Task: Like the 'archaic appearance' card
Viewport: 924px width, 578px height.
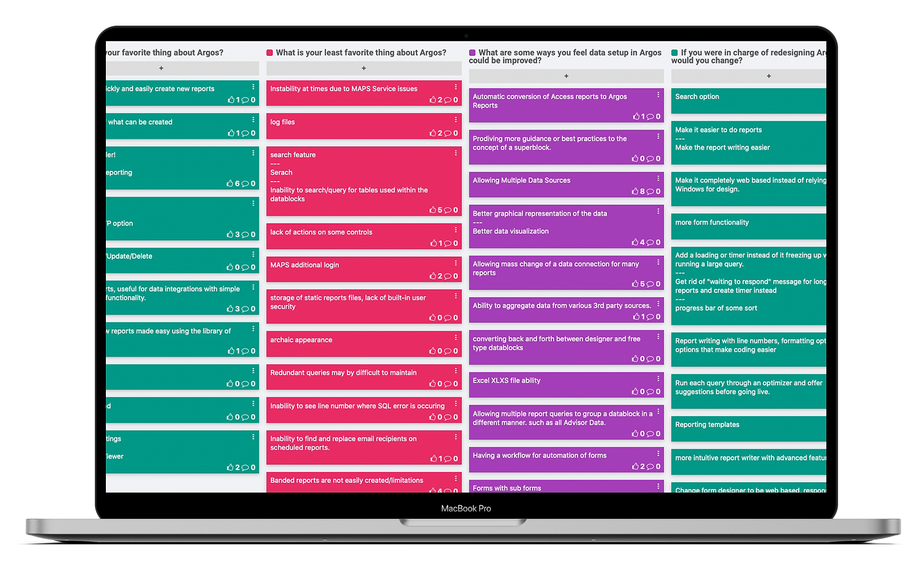Action: click(x=433, y=351)
